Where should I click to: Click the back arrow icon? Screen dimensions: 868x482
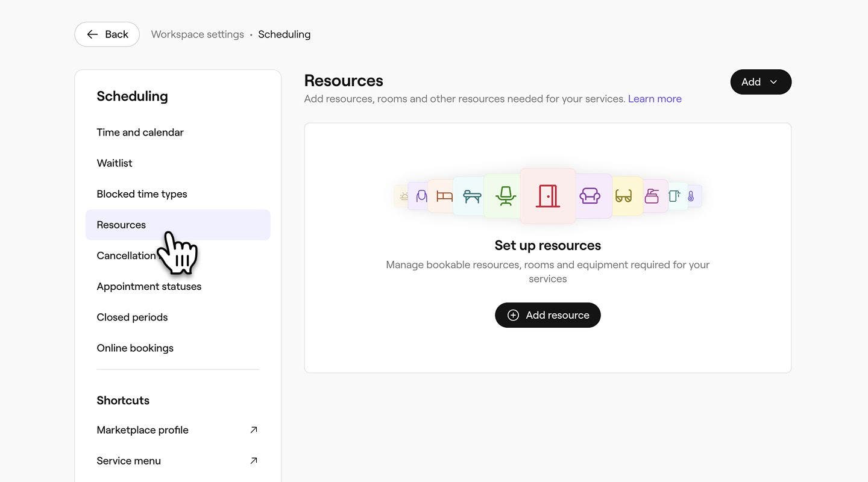point(92,34)
